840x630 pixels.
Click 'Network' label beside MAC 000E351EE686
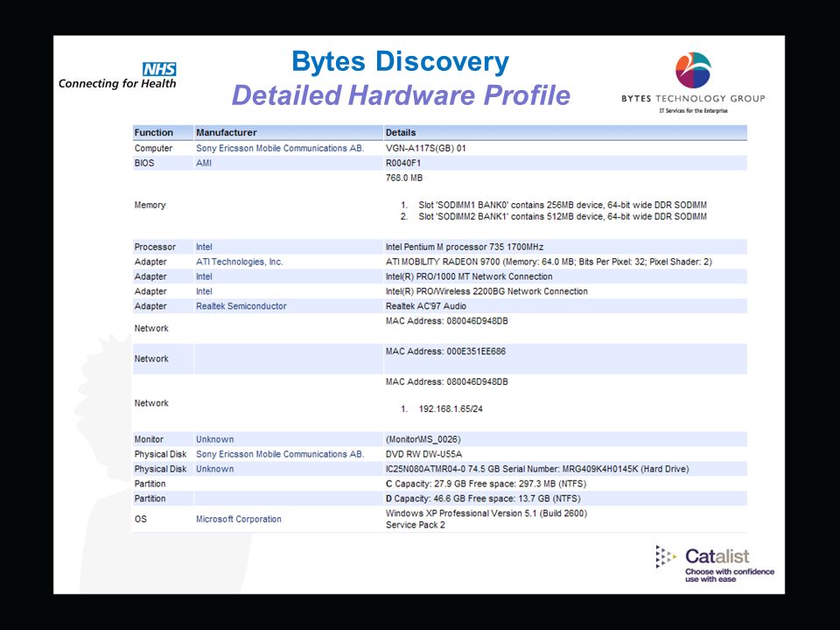[x=151, y=359]
